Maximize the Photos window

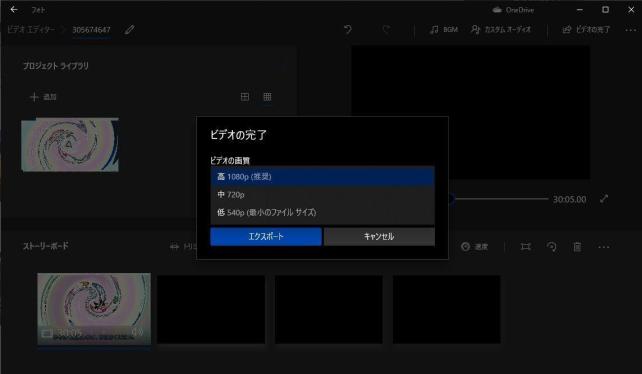pyautogui.click(x=605, y=9)
